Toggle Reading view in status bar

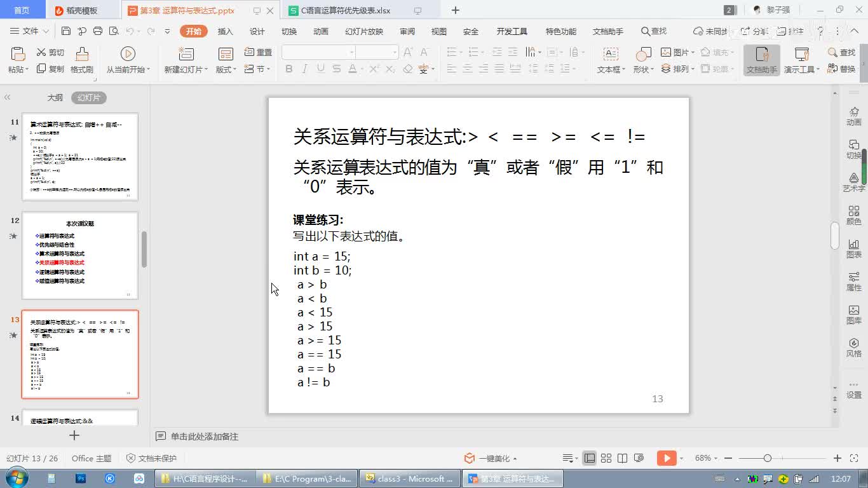click(x=623, y=458)
